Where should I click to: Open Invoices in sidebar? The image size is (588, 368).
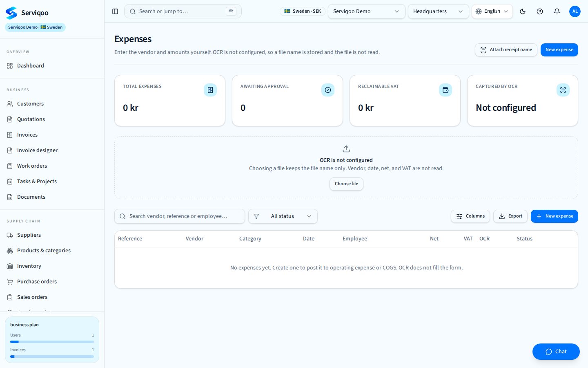[52, 135]
